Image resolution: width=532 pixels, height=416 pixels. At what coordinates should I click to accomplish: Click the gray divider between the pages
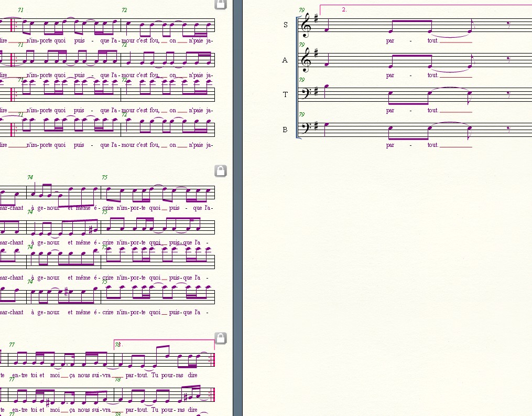(237, 210)
